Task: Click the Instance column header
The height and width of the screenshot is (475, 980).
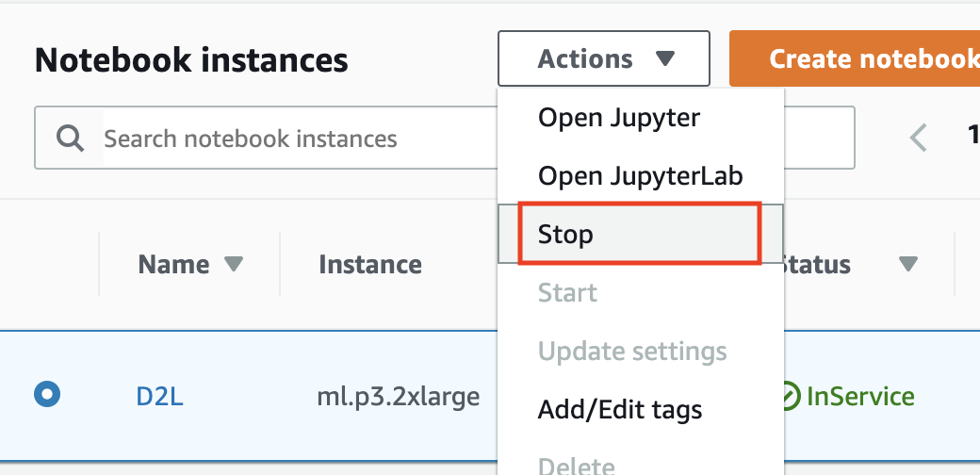Action: (x=369, y=264)
